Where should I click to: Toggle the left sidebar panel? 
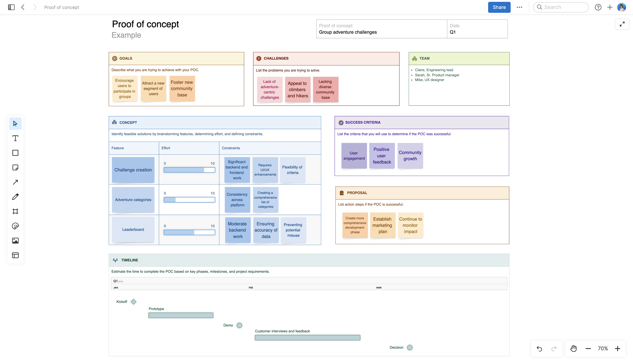click(x=11, y=7)
